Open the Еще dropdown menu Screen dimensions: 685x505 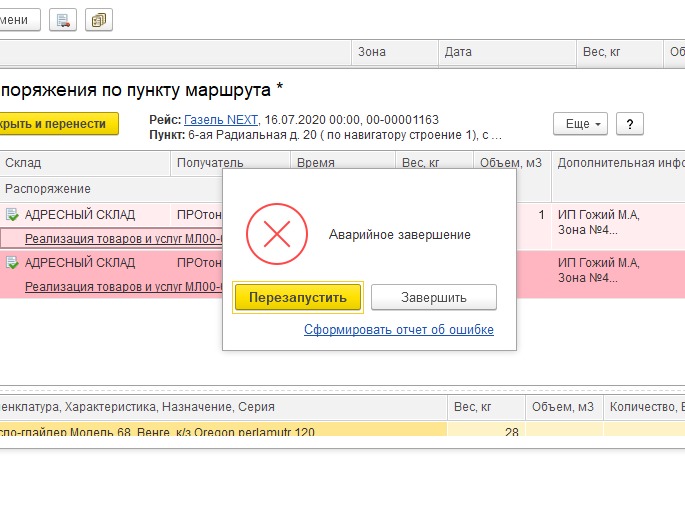click(580, 124)
